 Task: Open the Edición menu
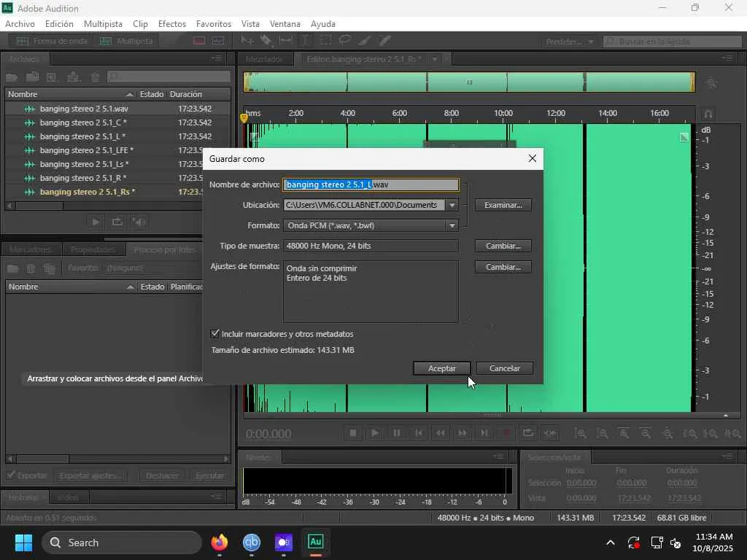59,24
